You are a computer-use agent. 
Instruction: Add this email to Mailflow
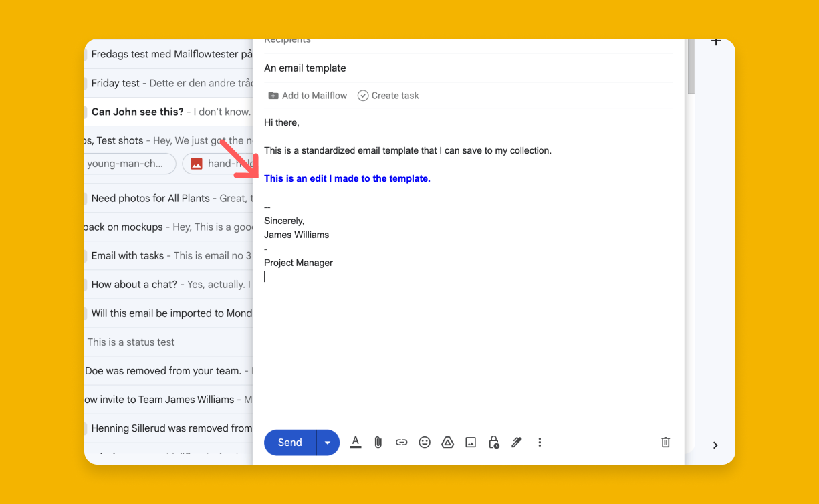click(x=307, y=95)
